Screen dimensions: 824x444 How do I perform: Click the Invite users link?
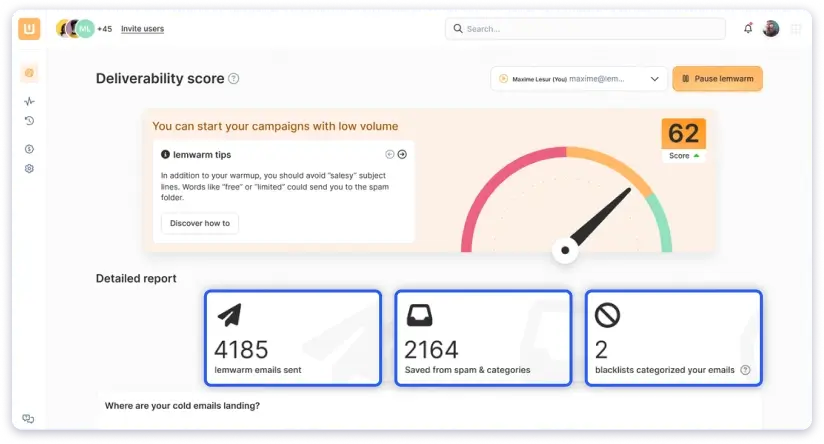142,29
